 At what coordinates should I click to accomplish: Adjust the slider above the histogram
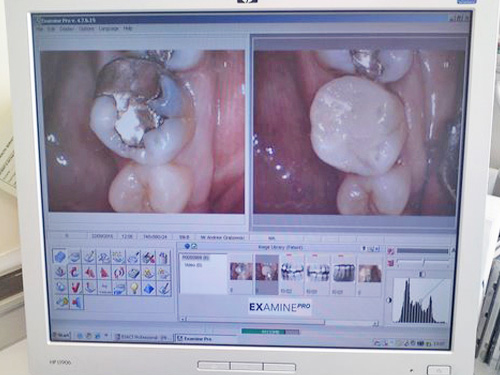click(x=424, y=262)
